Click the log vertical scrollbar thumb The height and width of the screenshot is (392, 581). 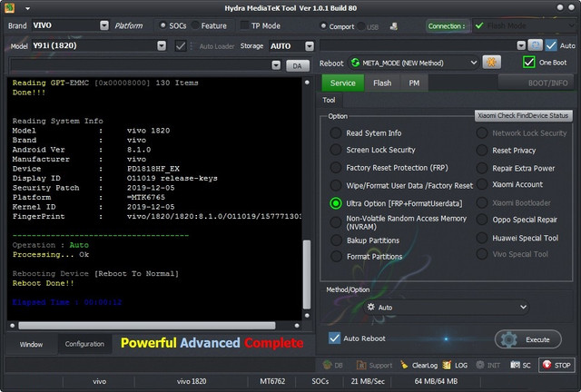[x=307, y=274]
